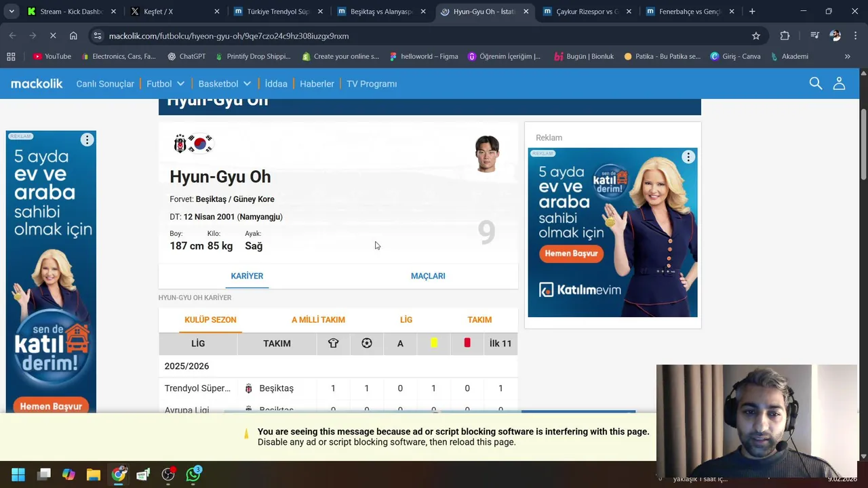Open WhatsApp from taskbar
Screen dimensions: 868x488
194,474
